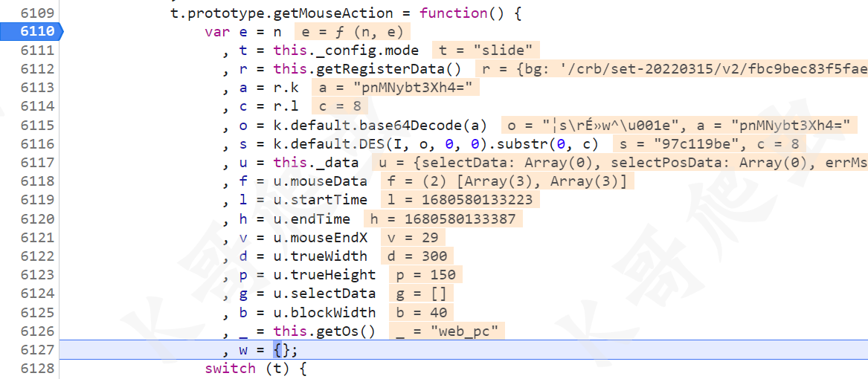The width and height of the screenshot is (868, 379).
Task: Click the inline value d = 300
Action: [417, 256]
